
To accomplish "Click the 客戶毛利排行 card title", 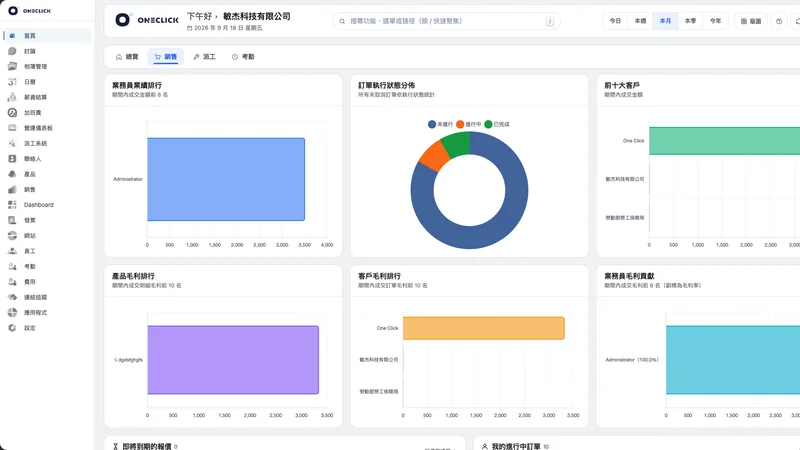I will (379, 276).
